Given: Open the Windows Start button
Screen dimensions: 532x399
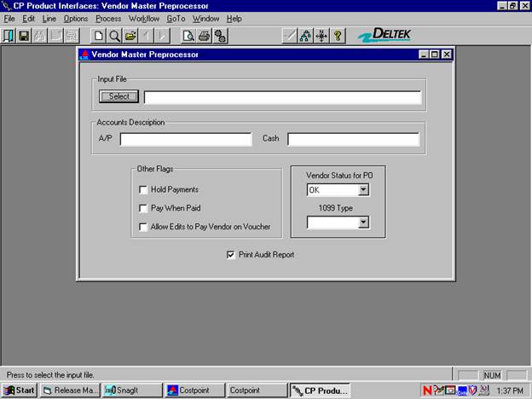Looking at the screenshot, I should click(x=20, y=390).
